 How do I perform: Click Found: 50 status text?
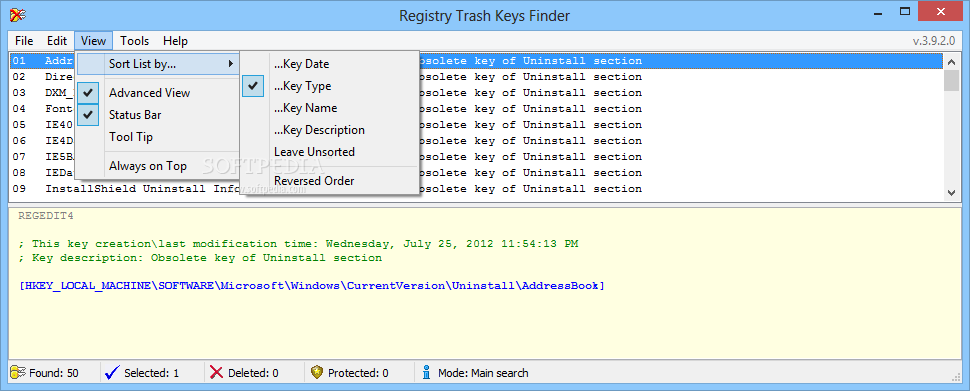point(54,373)
